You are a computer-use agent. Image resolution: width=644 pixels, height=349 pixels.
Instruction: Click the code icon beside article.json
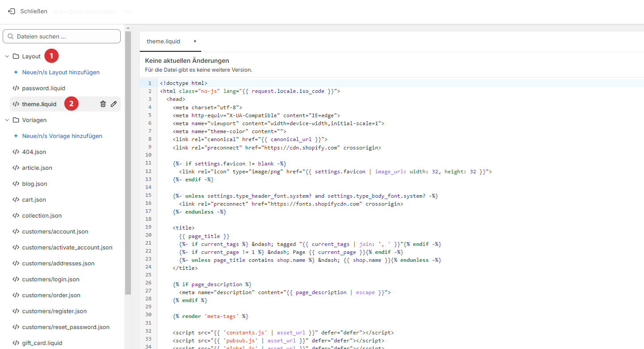16,168
